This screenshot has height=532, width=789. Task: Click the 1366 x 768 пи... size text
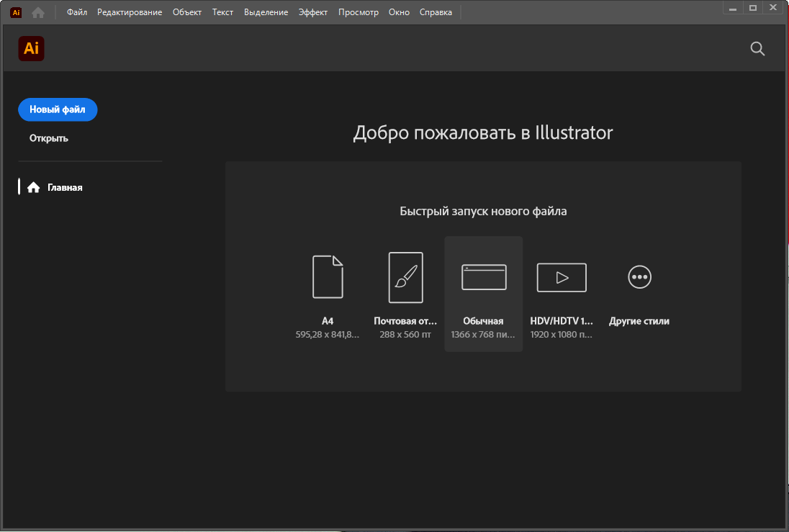click(x=483, y=334)
